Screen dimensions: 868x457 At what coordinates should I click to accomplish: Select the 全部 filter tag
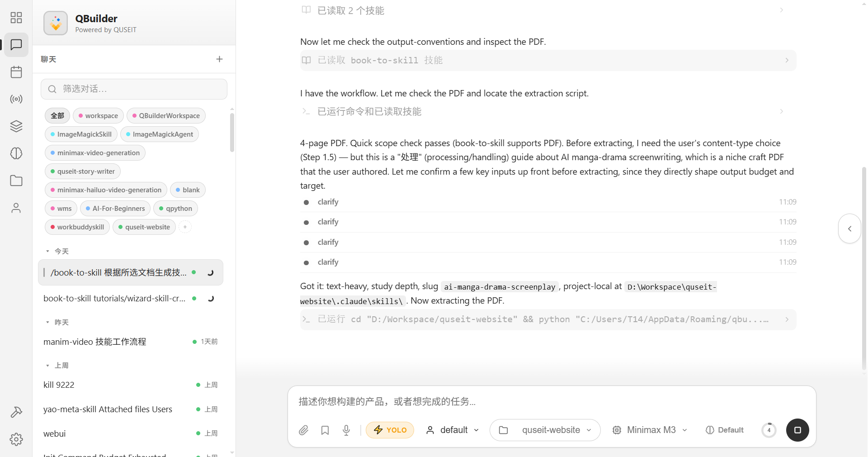pos(57,116)
